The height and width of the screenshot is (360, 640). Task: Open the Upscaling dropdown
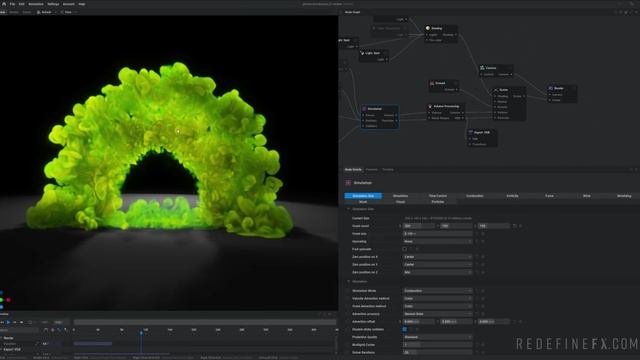[437, 241]
